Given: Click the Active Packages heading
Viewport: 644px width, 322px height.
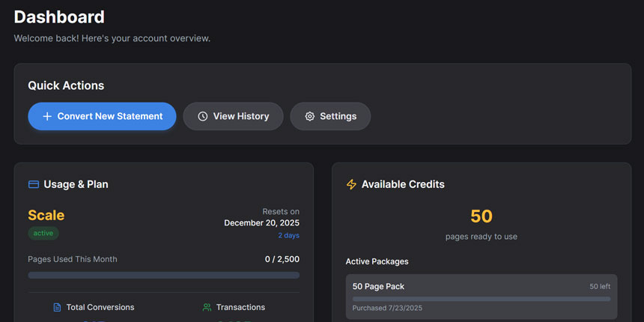Looking at the screenshot, I should tap(377, 261).
